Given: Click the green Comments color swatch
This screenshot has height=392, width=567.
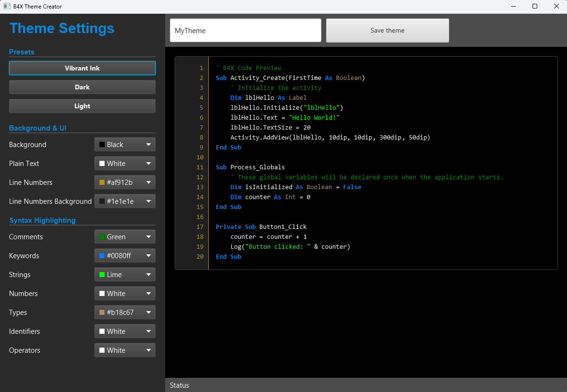Looking at the screenshot, I should 102,237.
